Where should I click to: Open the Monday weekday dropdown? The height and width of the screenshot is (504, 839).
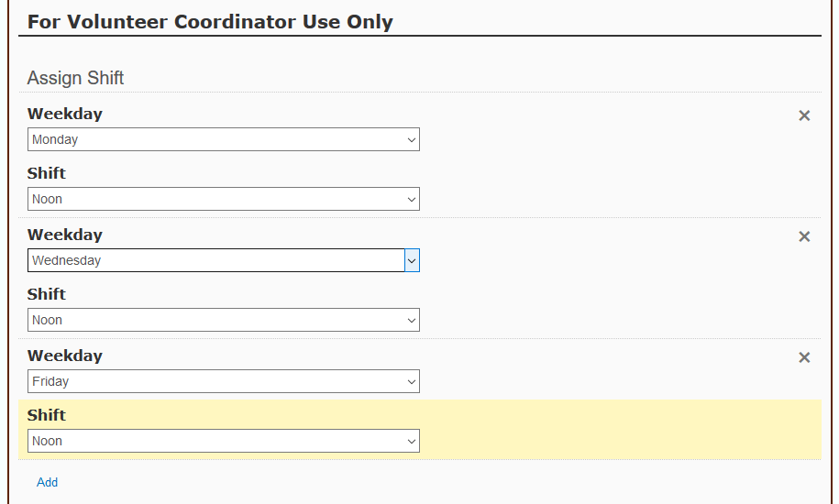(223, 139)
